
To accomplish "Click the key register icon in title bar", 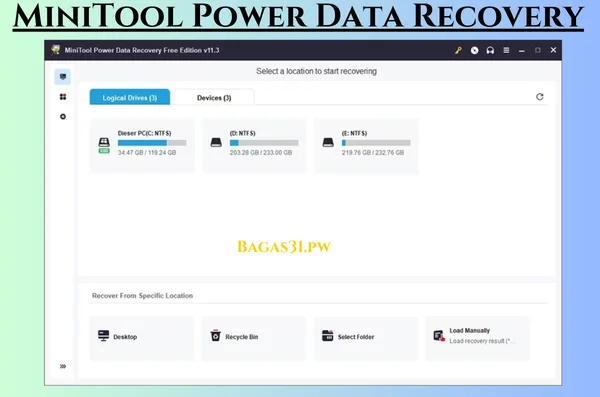I will pyautogui.click(x=458, y=50).
